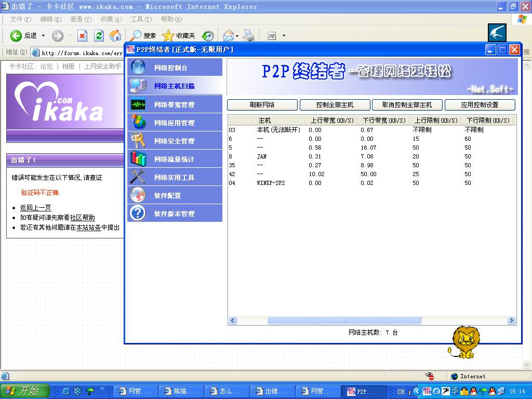This screenshot has height=399, width=532.
Task: Click 应用控制设置 button
Action: tap(480, 105)
